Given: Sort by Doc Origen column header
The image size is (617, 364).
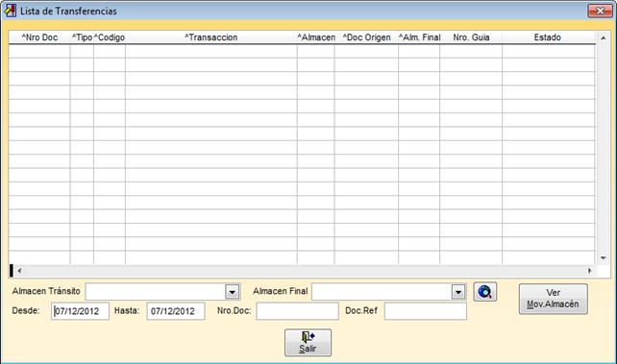Looking at the screenshot, I should pyautogui.click(x=366, y=37).
